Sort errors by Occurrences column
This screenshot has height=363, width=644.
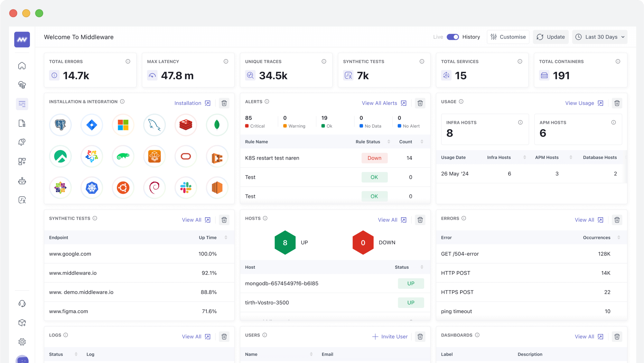618,237
